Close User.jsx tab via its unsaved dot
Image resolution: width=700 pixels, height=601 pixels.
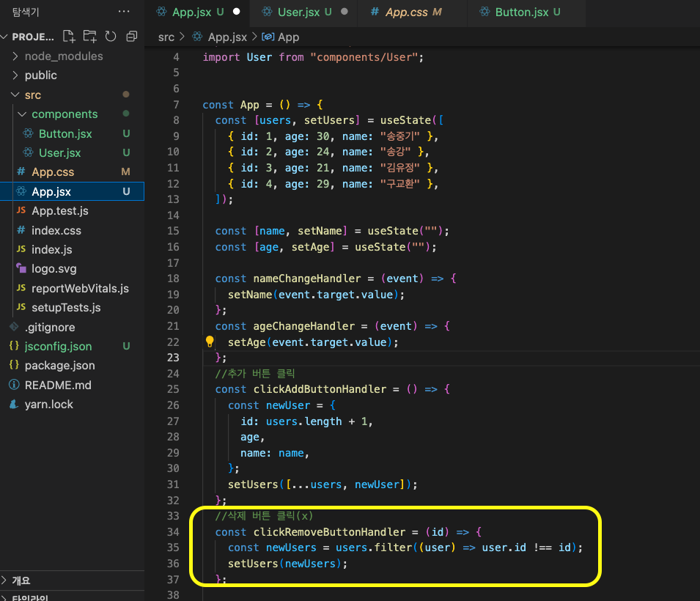(345, 12)
